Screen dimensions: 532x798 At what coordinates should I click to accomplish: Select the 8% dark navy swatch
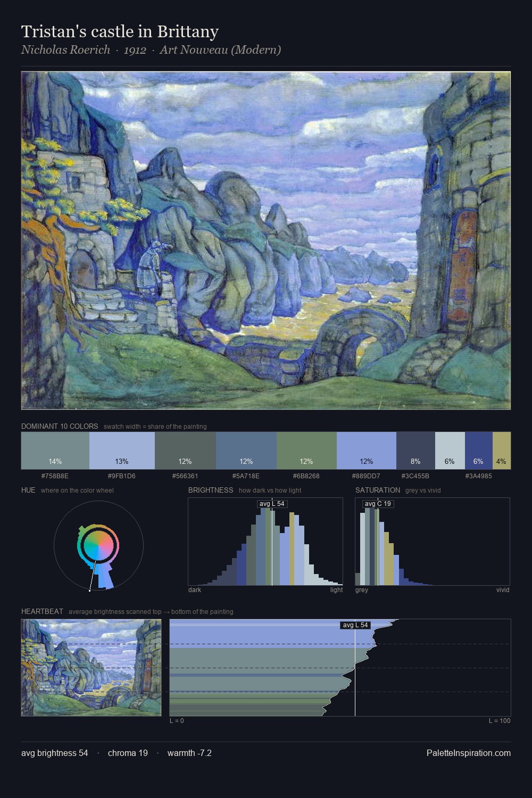[x=415, y=451]
